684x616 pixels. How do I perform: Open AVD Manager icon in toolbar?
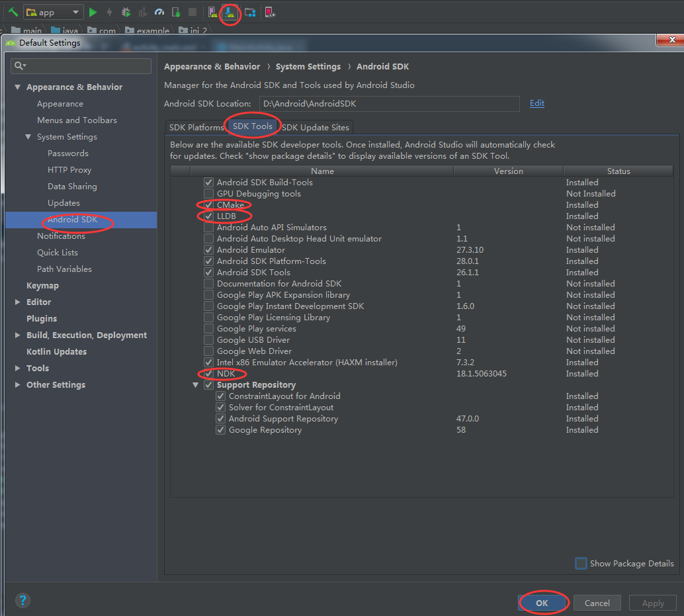pos(212,12)
